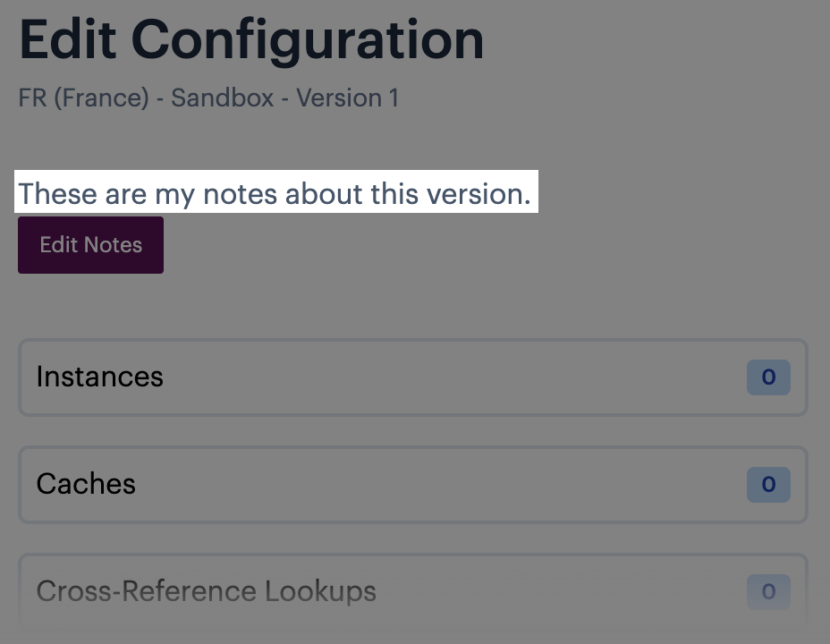Click Version 1 in the subtitle
830x644 pixels.
347,97
